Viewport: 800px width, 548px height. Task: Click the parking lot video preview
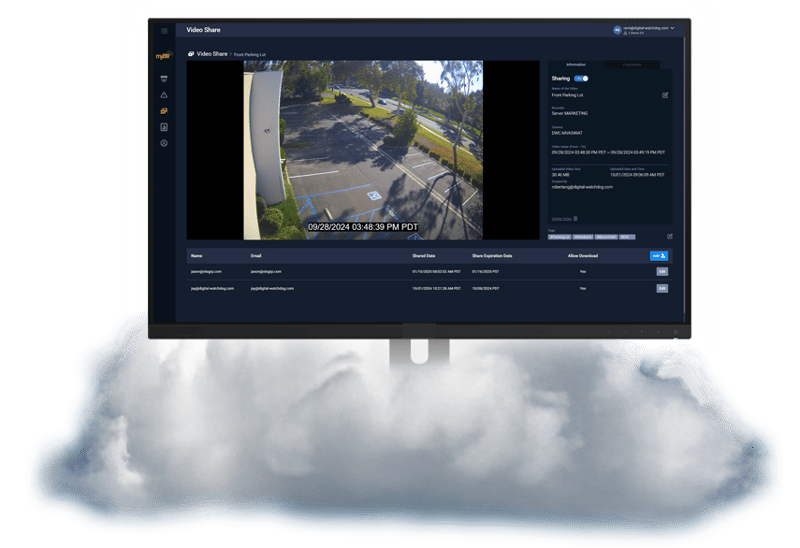coord(363,150)
